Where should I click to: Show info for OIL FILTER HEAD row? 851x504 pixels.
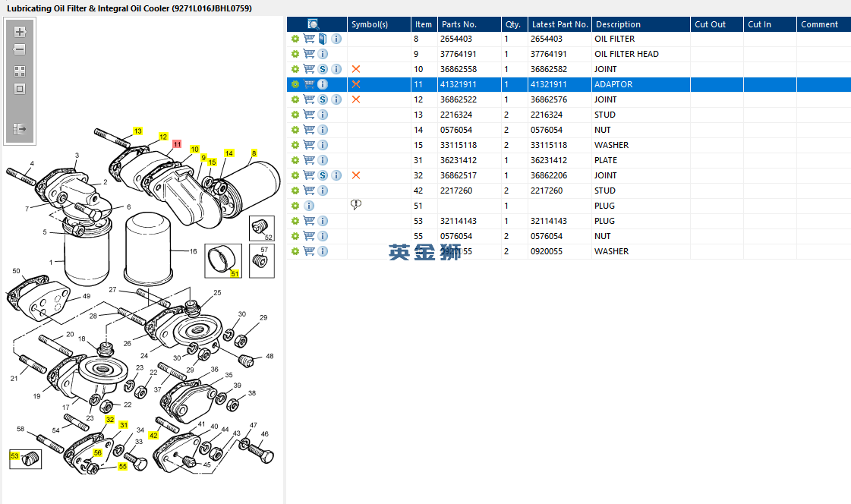pos(323,54)
